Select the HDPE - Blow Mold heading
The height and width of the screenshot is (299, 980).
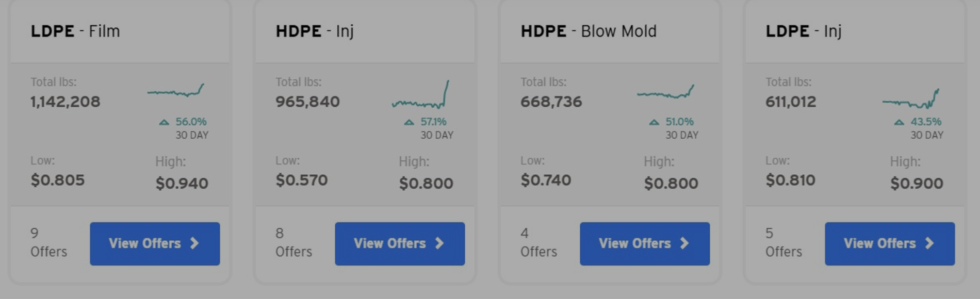[589, 31]
